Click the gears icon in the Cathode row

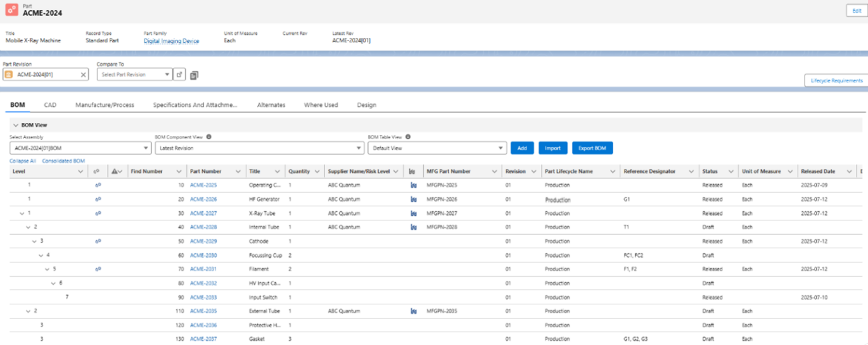98,241
